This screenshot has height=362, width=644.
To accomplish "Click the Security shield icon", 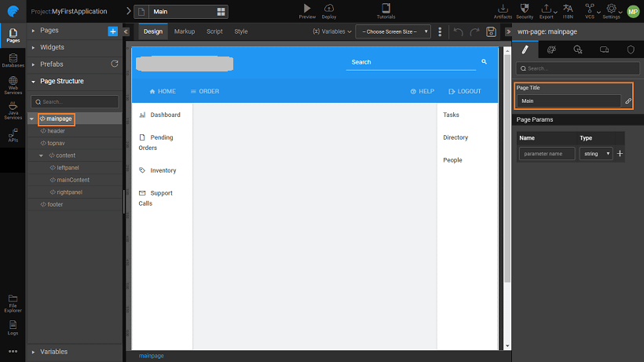I will coord(525,8).
